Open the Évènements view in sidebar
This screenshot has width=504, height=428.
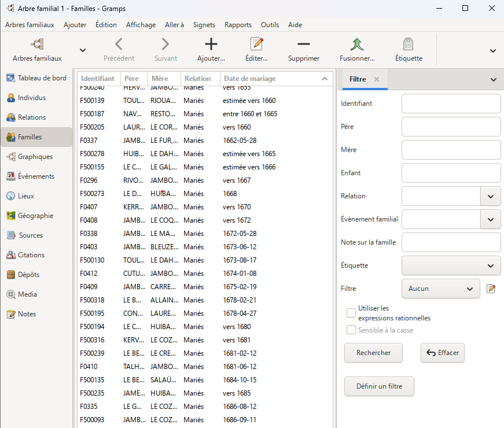coord(36,176)
